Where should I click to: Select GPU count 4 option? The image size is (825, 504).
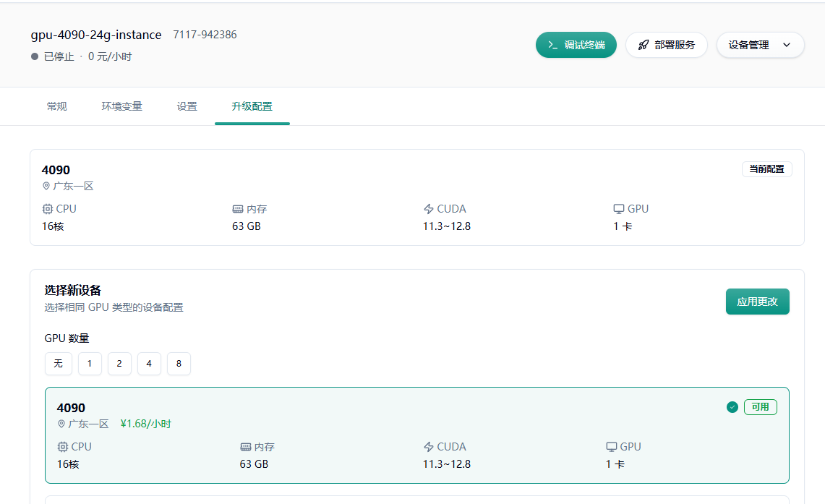coord(149,364)
